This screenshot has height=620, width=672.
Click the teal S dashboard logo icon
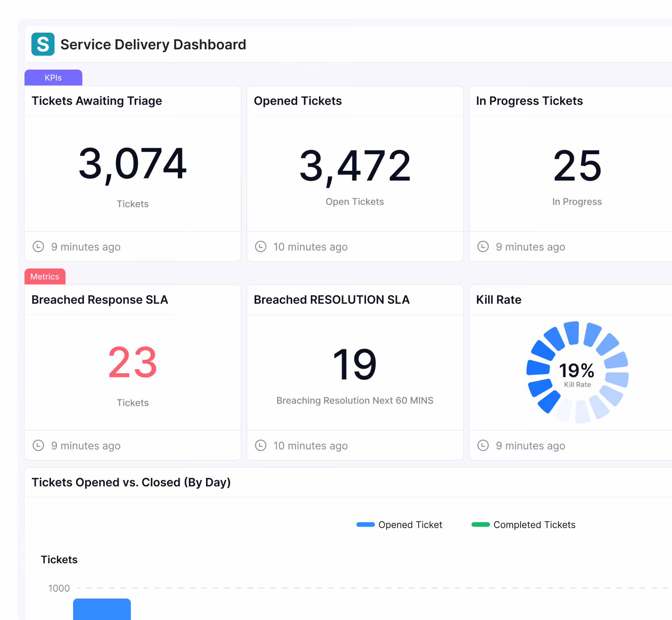tap(43, 44)
